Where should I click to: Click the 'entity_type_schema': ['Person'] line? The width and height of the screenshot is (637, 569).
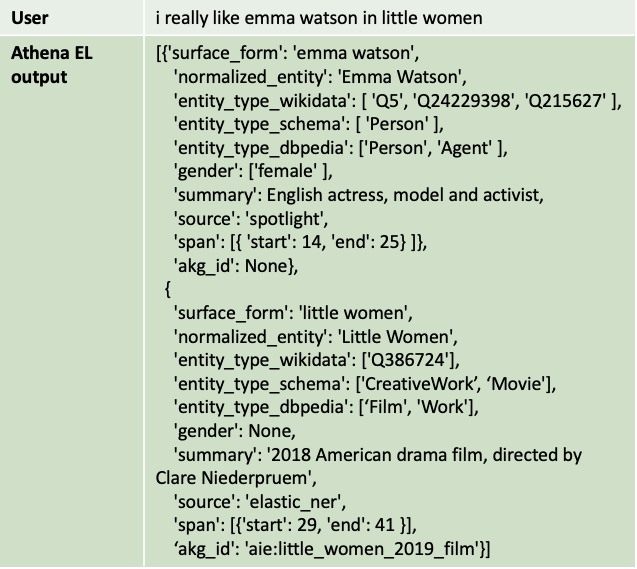308,124
